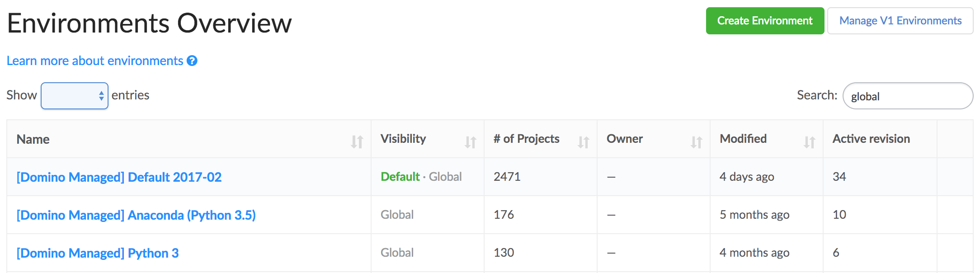Open the Show entries dropdown
This screenshot has width=980, height=273.
75,96
